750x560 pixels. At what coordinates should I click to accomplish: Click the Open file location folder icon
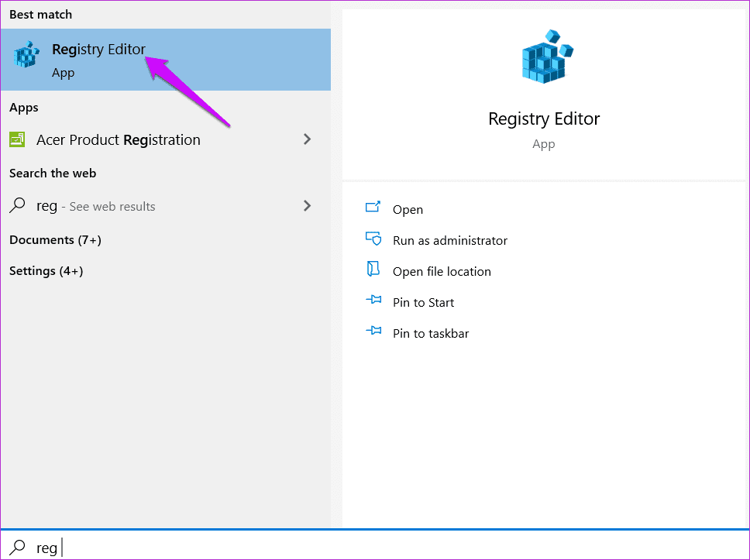click(x=373, y=269)
